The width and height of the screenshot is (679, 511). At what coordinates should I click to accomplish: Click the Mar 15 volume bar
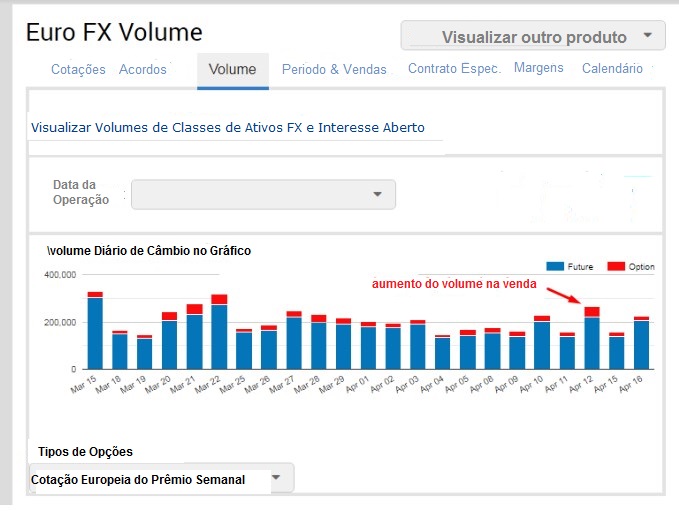click(95, 332)
